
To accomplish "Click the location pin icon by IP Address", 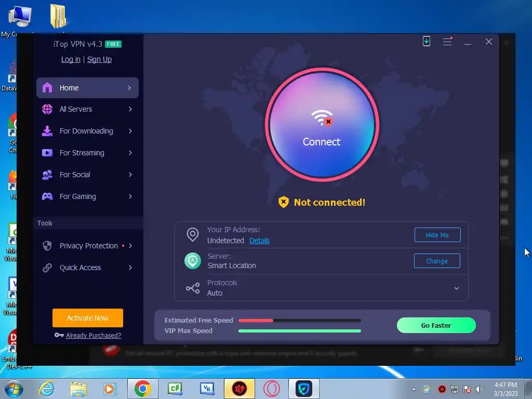I will pos(193,235).
